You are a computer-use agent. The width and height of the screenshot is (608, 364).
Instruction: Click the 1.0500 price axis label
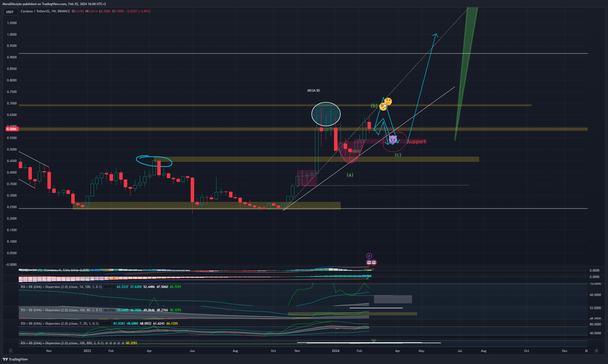tap(12, 23)
